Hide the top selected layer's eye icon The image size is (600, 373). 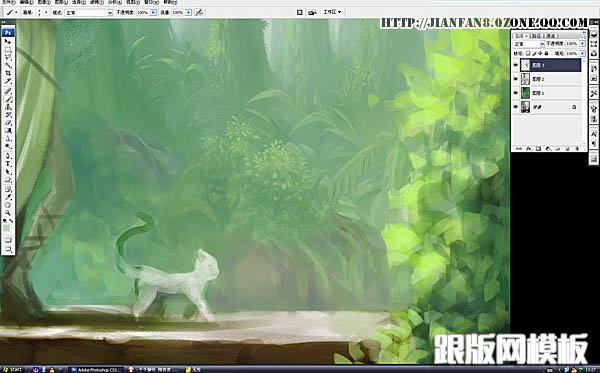[x=515, y=65]
